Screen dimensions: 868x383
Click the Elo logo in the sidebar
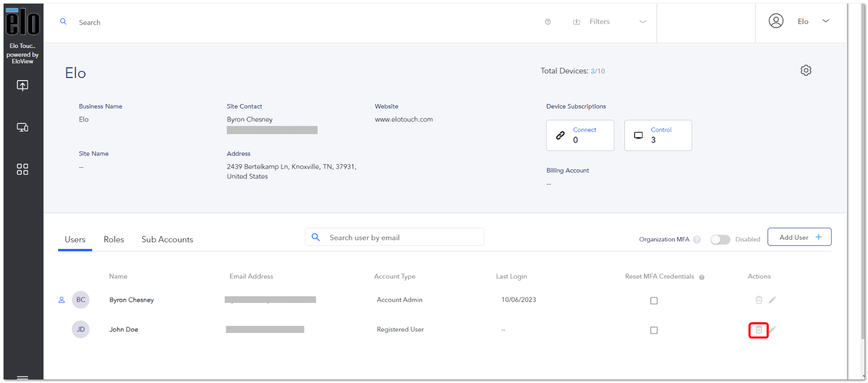point(22,22)
